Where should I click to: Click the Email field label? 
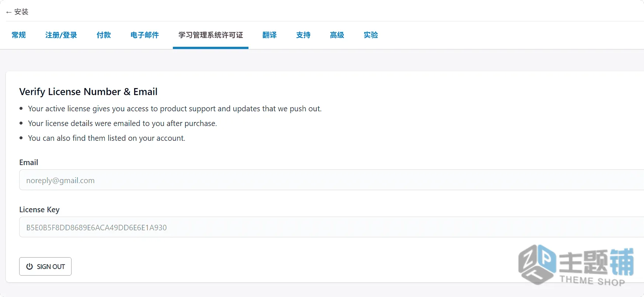(x=29, y=163)
